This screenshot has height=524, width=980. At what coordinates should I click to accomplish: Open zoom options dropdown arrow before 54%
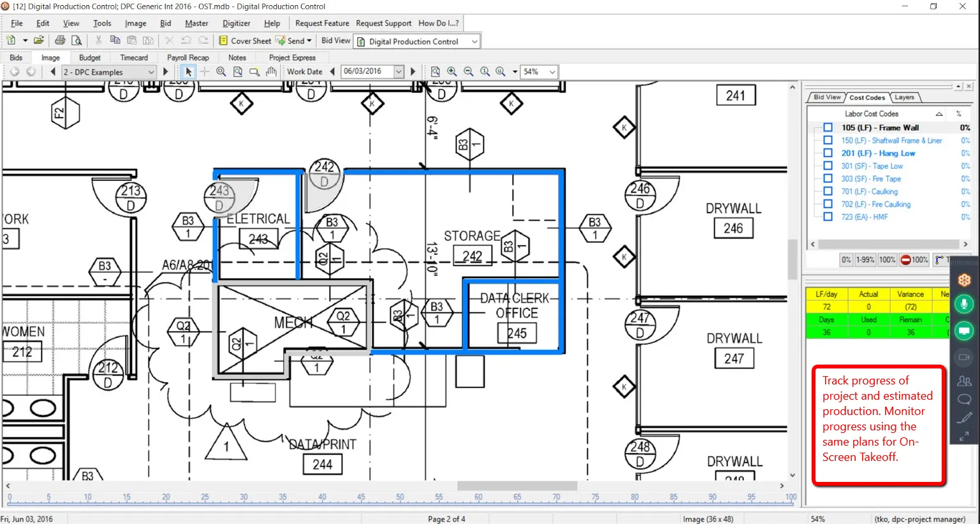(x=515, y=71)
